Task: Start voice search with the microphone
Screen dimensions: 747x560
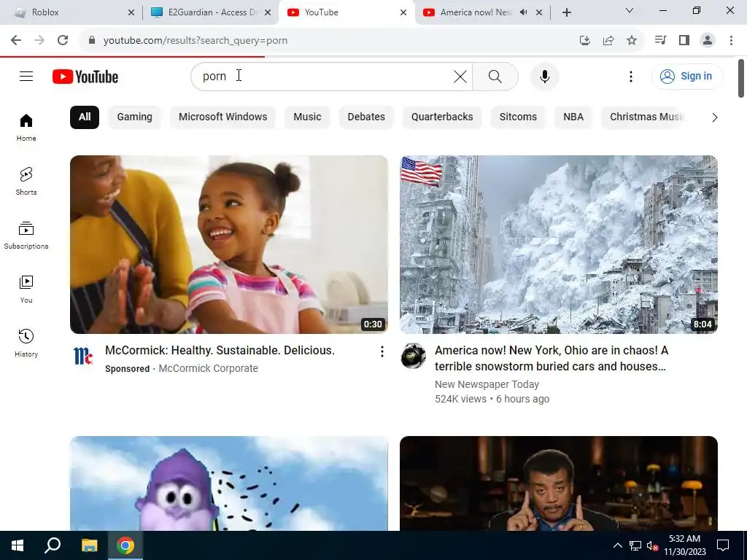Action: (x=544, y=76)
